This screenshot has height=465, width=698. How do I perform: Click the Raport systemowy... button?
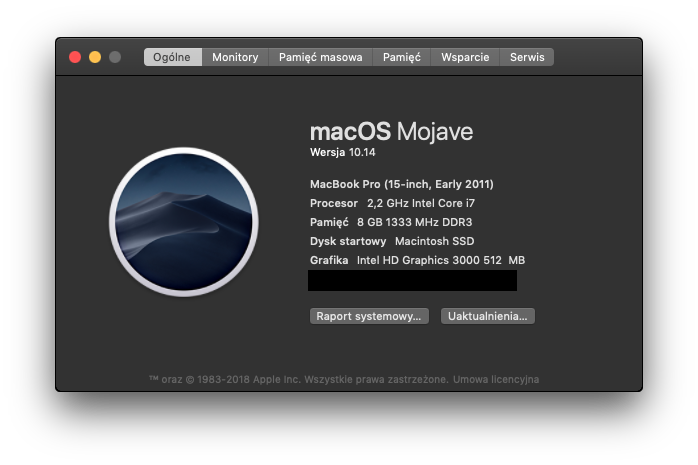click(x=369, y=316)
